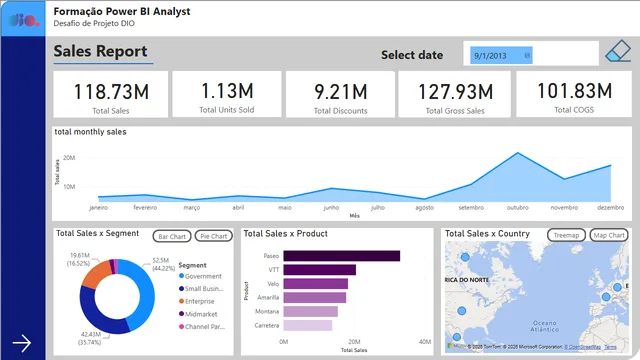Click Small Business legend color marker
This screenshot has height=360, width=640.
click(x=181, y=289)
